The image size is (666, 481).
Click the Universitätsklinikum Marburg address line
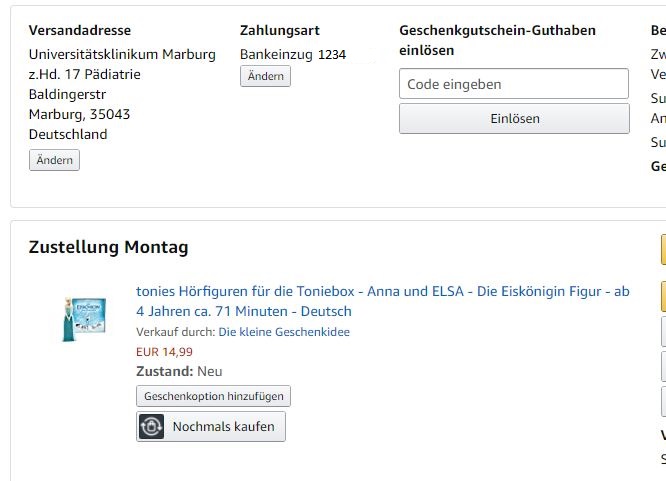click(122, 54)
